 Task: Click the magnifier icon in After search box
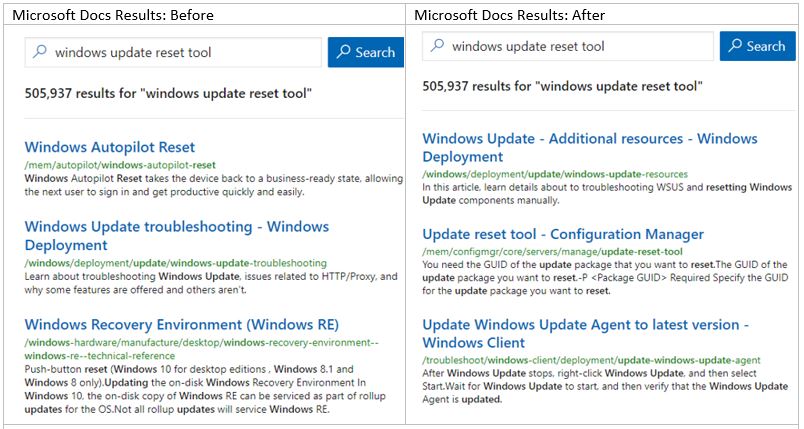click(x=437, y=46)
